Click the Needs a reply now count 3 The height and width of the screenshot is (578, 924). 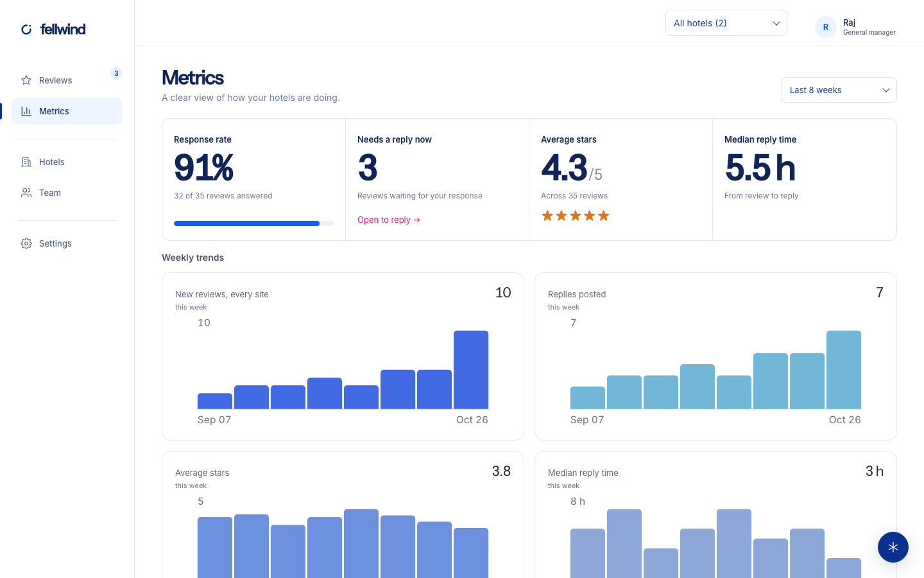coord(368,168)
